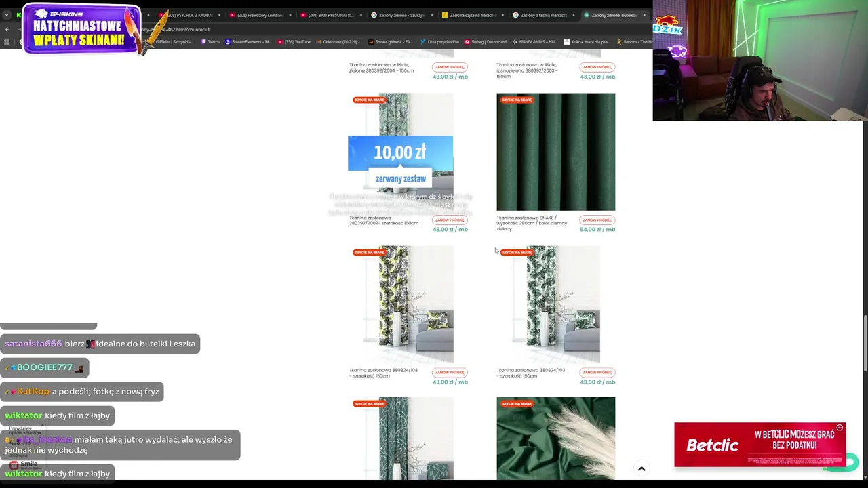Open the 'Lista przychodów' bookmark
868x488 pixels.
439,42
